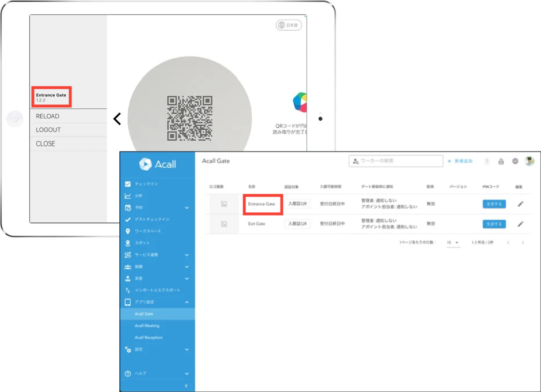The height and width of the screenshot is (392, 541).
Task: Click the 名前 column header
Action: [x=252, y=187]
